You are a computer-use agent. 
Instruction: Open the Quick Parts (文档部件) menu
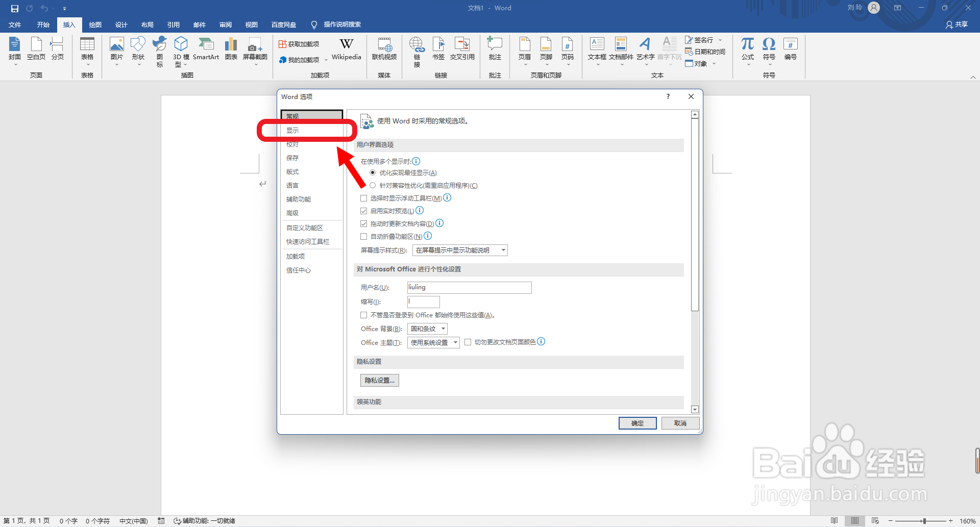pyautogui.click(x=621, y=50)
